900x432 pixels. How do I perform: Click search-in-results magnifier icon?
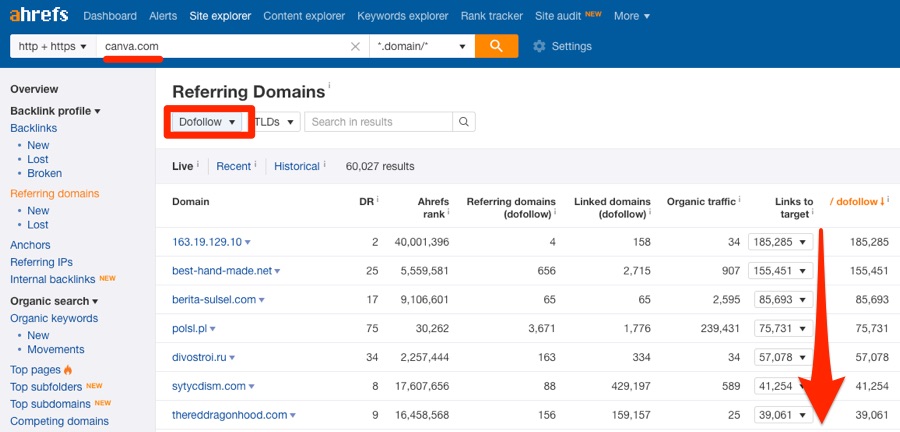click(464, 122)
